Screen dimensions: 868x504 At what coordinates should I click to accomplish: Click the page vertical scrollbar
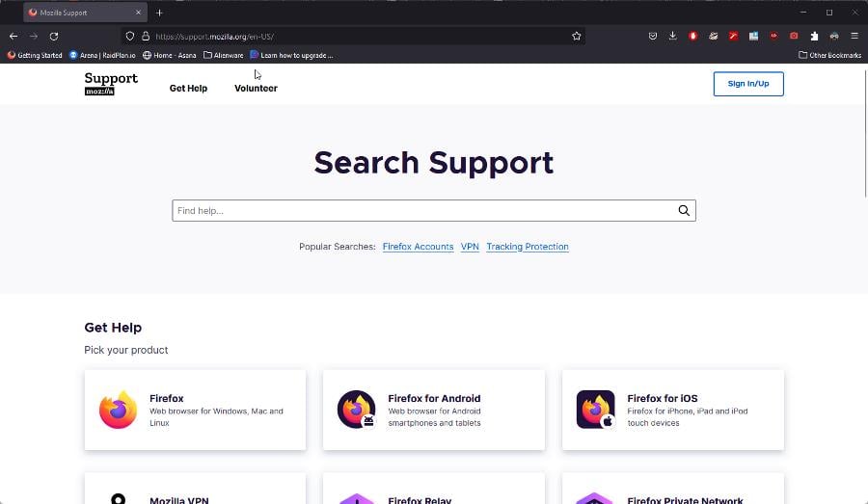tap(865, 133)
